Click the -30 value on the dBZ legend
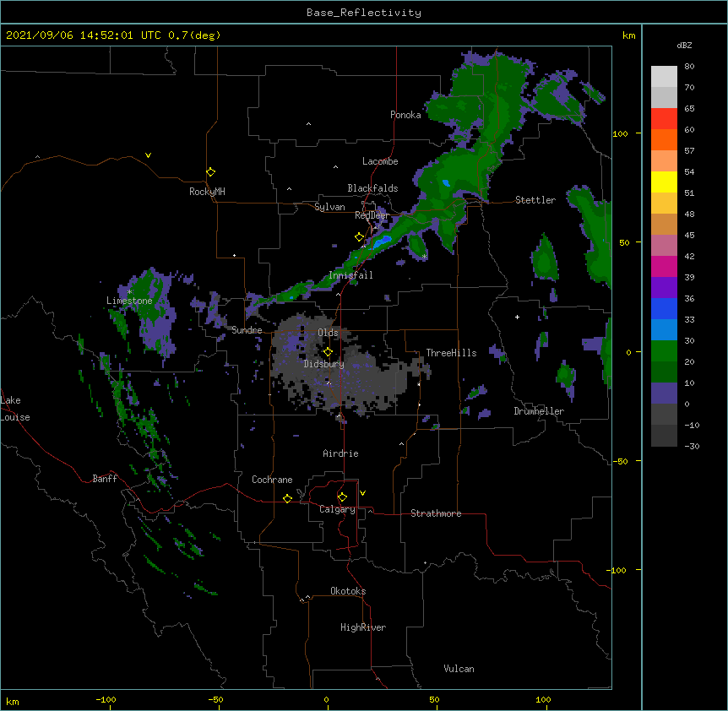The image size is (728, 711). (x=692, y=446)
